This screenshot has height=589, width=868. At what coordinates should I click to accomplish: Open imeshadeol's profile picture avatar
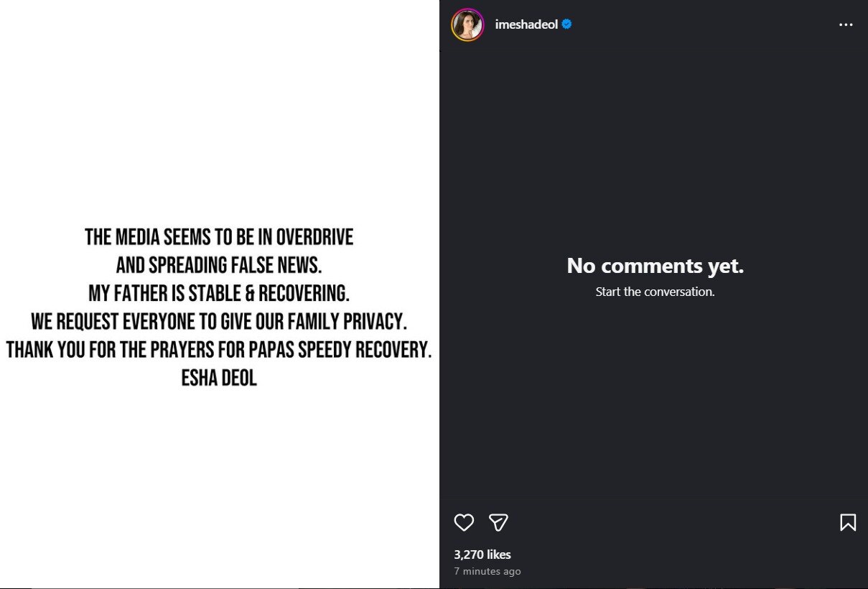click(x=467, y=24)
